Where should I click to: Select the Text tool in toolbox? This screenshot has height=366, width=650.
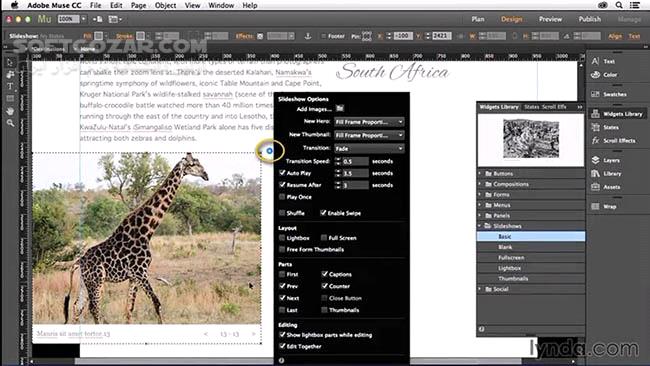click(10, 87)
